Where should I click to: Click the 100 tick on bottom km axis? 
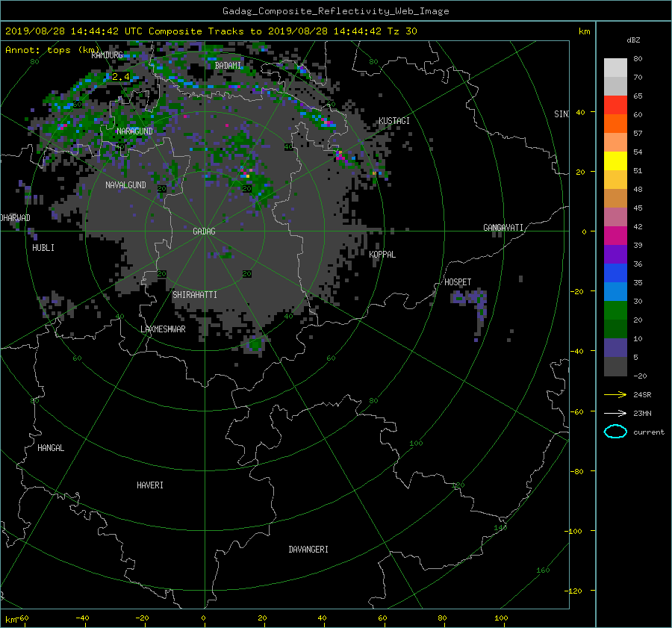(x=501, y=618)
